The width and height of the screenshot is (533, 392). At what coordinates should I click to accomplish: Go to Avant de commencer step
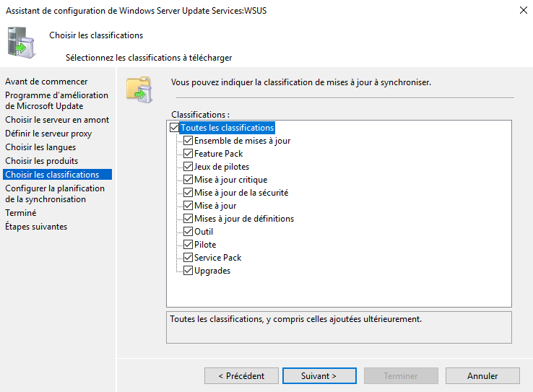(x=46, y=82)
